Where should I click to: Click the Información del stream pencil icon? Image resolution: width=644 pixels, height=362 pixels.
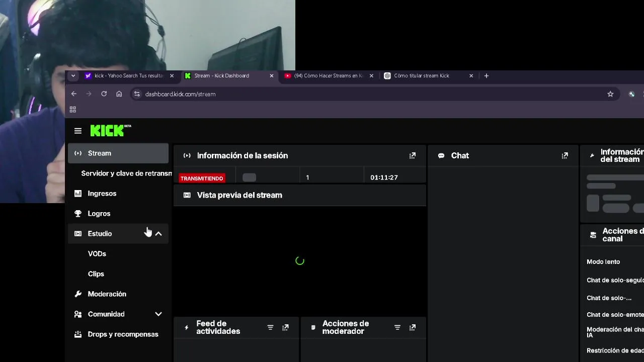point(592,156)
